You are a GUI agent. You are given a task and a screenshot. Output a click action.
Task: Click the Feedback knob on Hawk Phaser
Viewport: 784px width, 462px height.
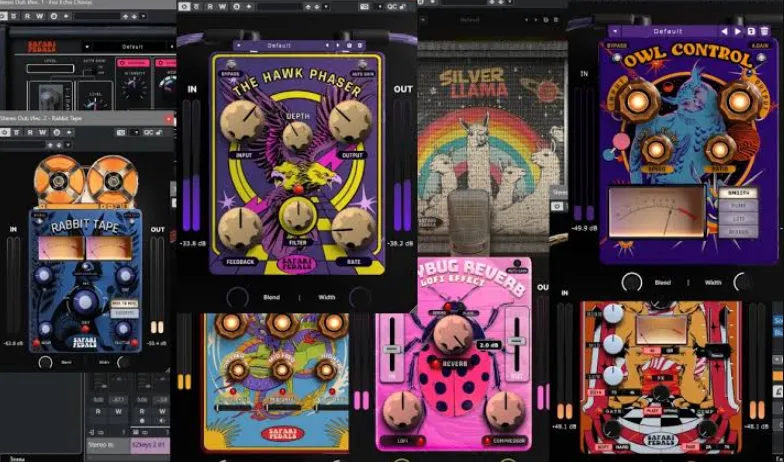coord(240,228)
